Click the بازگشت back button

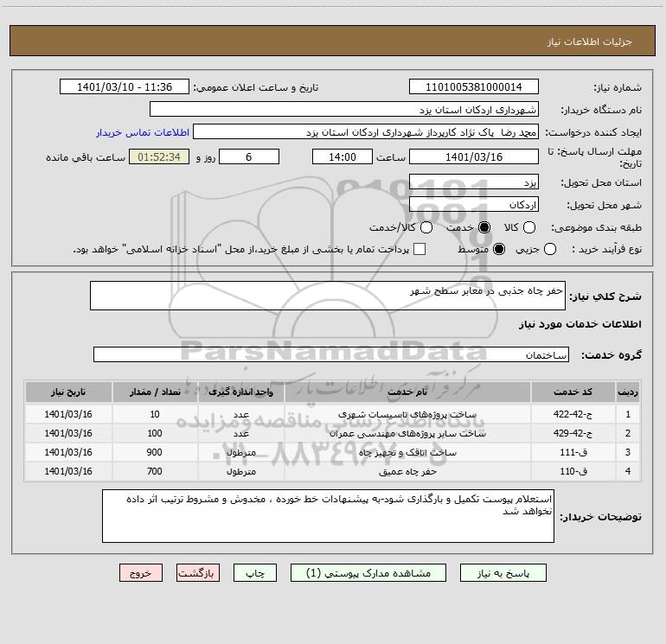[x=198, y=573]
